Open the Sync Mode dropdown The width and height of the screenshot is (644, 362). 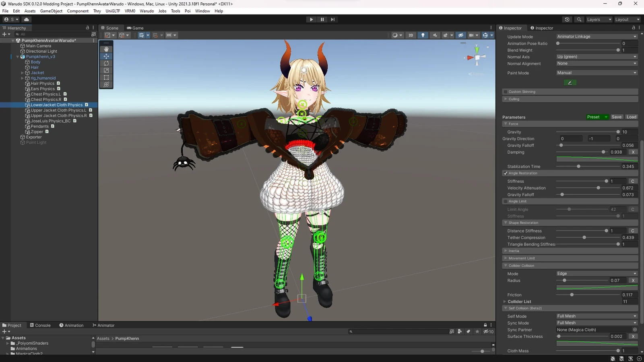597,323
